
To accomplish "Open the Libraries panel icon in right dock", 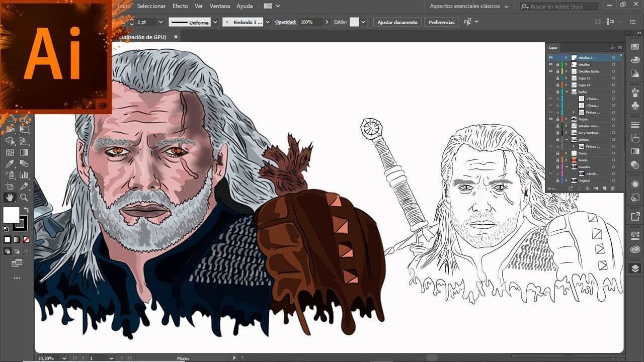I will click(635, 249).
